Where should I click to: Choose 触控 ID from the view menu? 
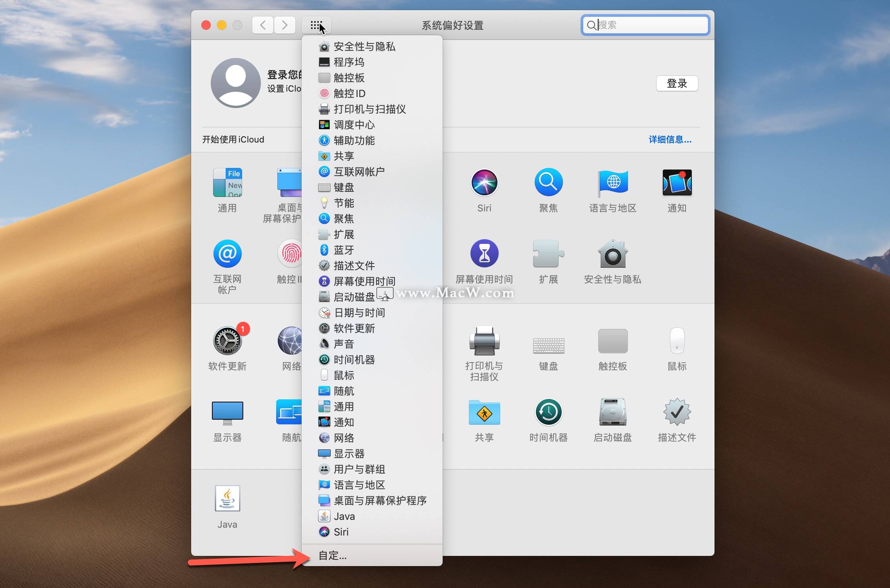tap(349, 94)
